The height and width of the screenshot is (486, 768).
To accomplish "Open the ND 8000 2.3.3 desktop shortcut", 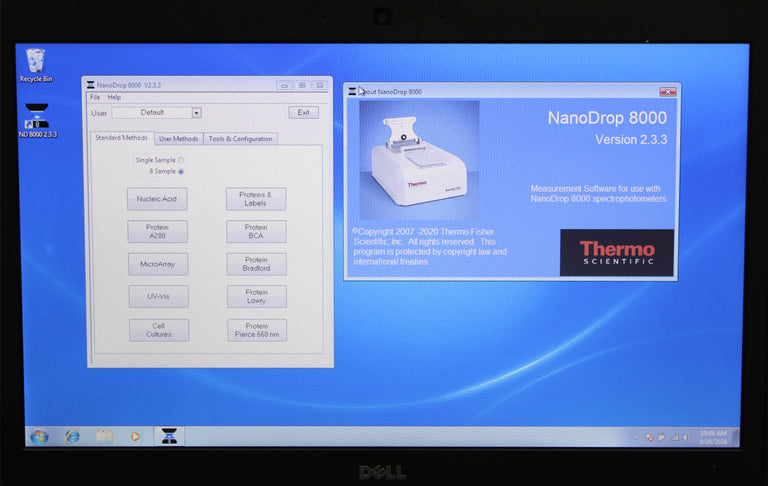I will point(38,118).
